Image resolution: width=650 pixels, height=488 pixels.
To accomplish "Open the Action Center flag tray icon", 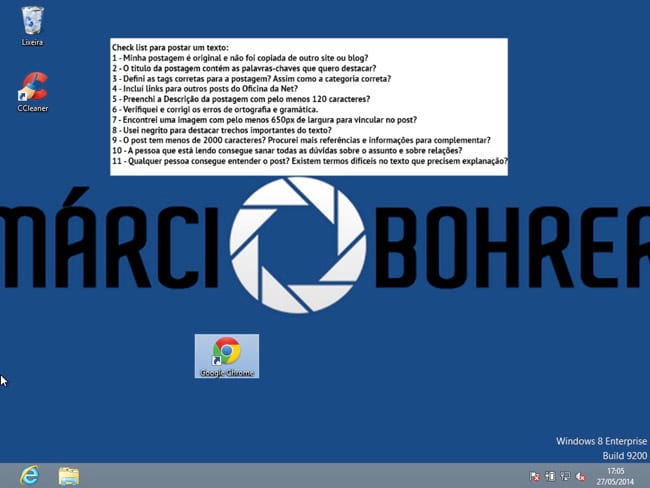I will [534, 476].
